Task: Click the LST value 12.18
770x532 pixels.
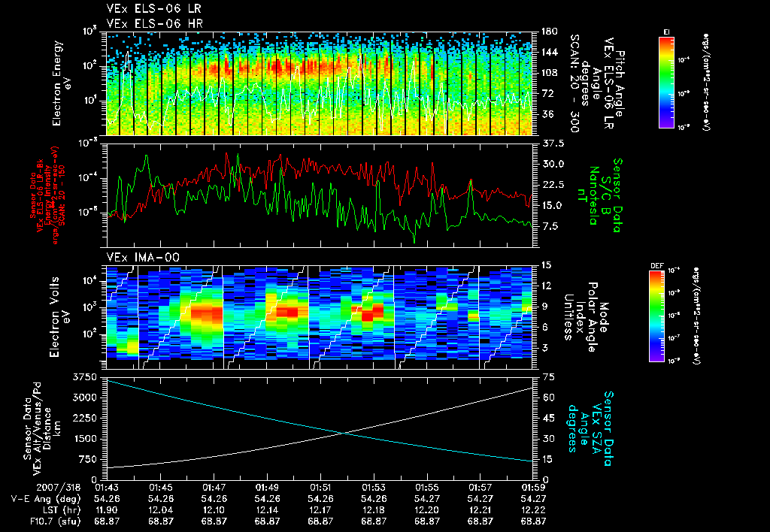Action: (x=374, y=510)
